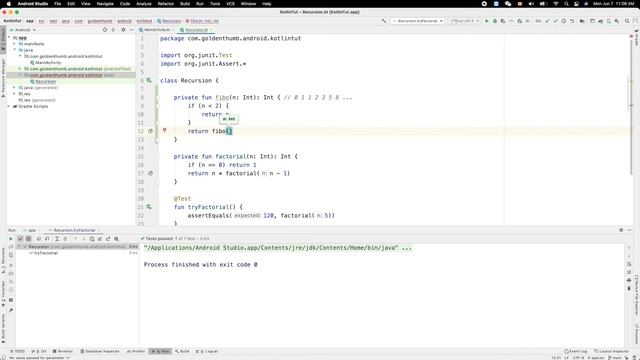Viewport: 640px width, 360px height.
Task: Toggle the Resource Manager side tab
Action: 3,78
